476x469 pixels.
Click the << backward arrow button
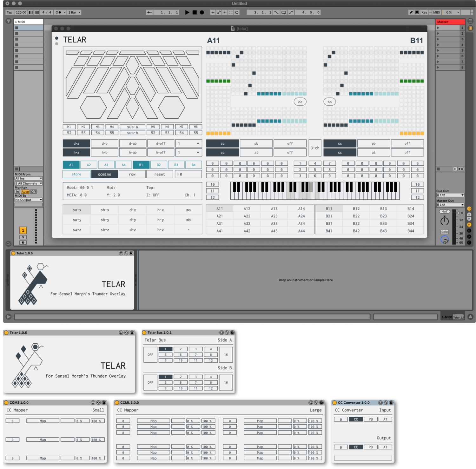tap(330, 102)
